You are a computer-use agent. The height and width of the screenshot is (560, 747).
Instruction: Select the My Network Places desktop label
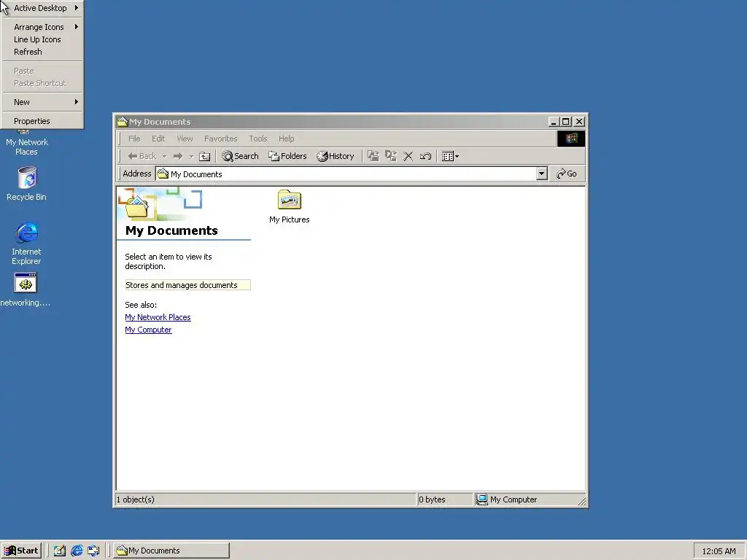(27, 147)
